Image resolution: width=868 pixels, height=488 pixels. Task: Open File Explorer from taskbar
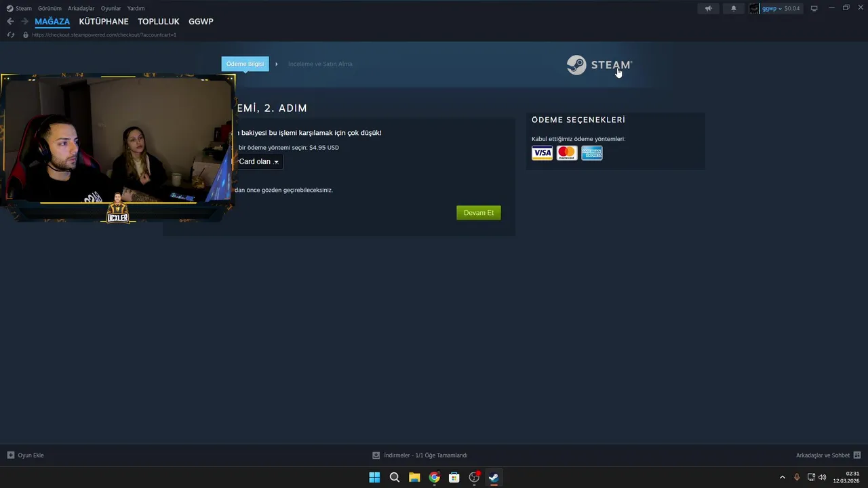pyautogui.click(x=414, y=477)
